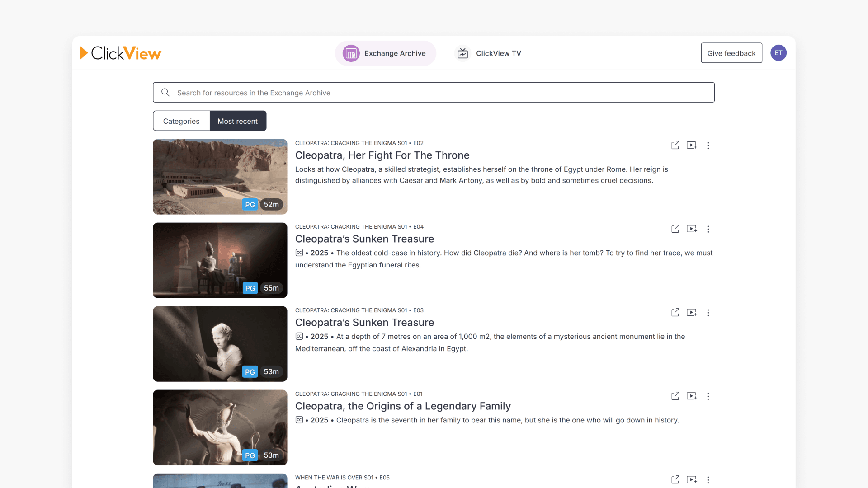The height and width of the screenshot is (488, 868).
Task: Share Cleopatra, Her Fight For The Throne
Action: click(x=675, y=145)
